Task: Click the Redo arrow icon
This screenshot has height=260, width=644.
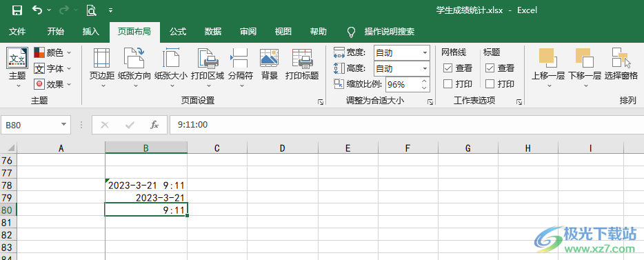Action: click(65, 10)
